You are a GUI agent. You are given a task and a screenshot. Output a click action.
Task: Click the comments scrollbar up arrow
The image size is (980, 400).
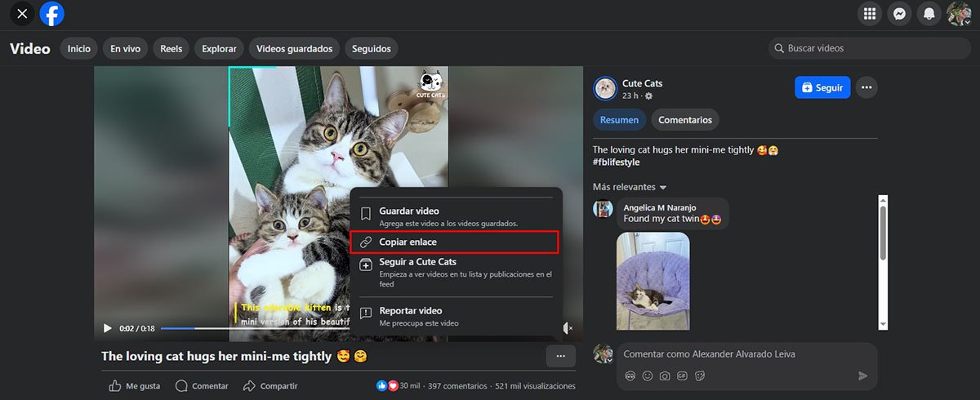tap(883, 199)
